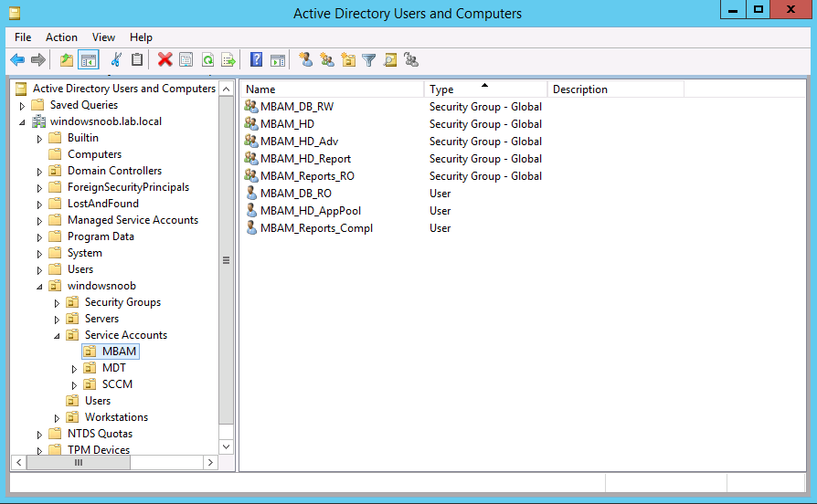817x504 pixels.
Task: Open the Action menu
Action: 61,37
